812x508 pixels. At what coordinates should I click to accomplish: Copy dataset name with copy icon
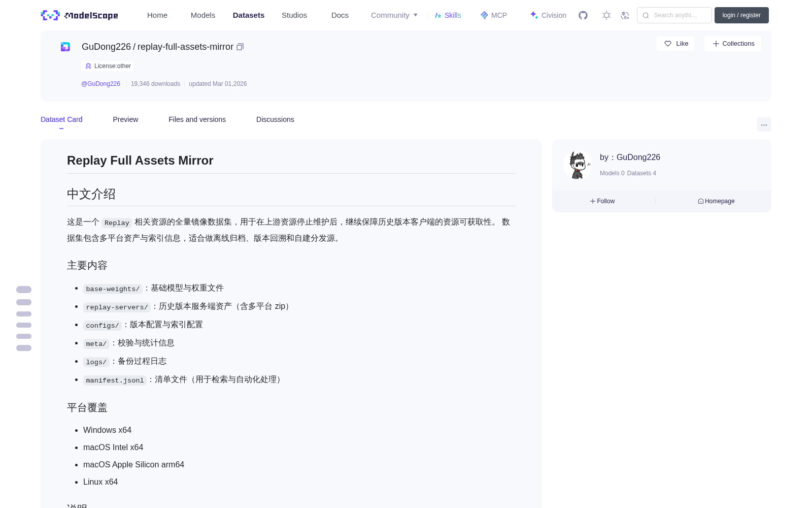tap(240, 47)
